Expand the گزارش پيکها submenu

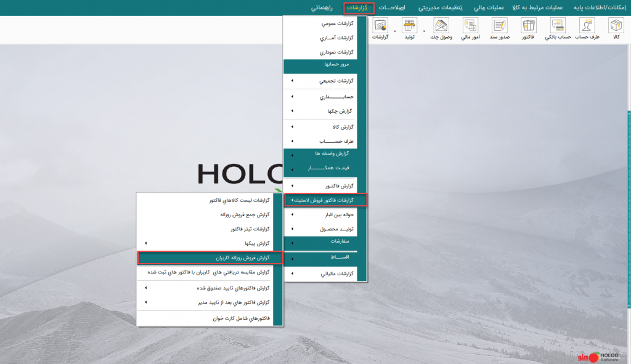point(205,243)
